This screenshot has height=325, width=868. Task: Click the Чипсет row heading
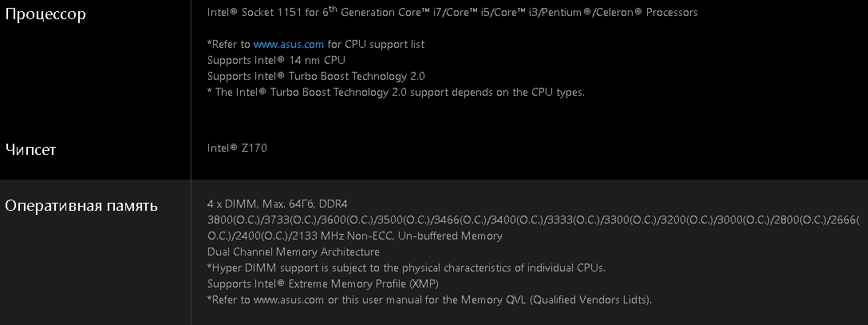[x=30, y=149]
